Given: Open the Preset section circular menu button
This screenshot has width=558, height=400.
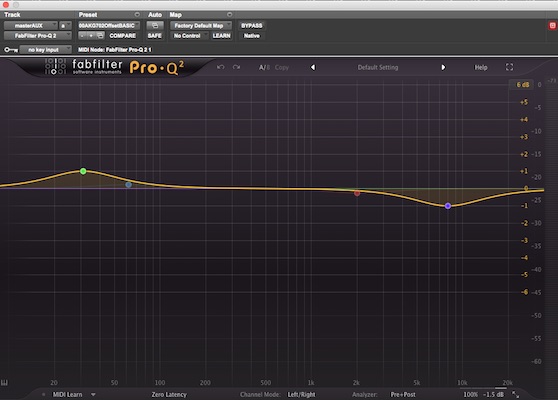Looking at the screenshot, I should click(x=137, y=15).
